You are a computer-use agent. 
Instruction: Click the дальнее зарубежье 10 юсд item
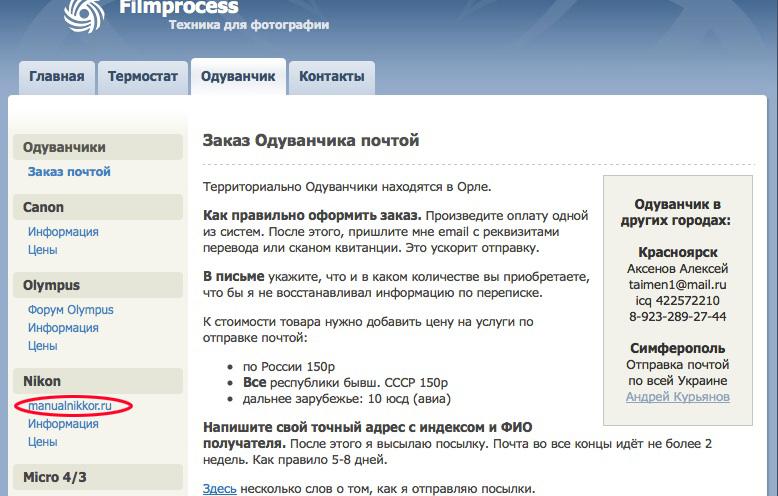pyautogui.click(x=347, y=399)
